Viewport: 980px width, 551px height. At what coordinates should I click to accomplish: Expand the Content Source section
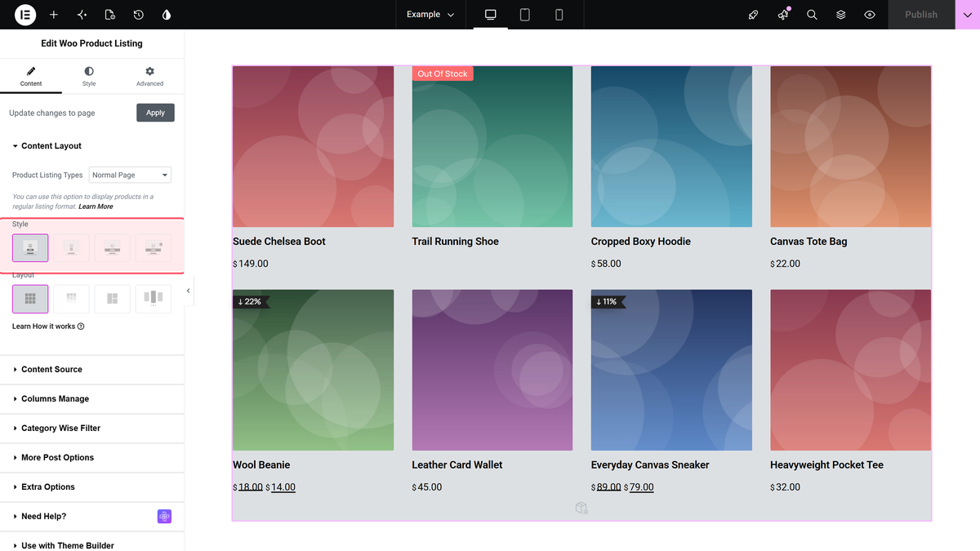92,370
